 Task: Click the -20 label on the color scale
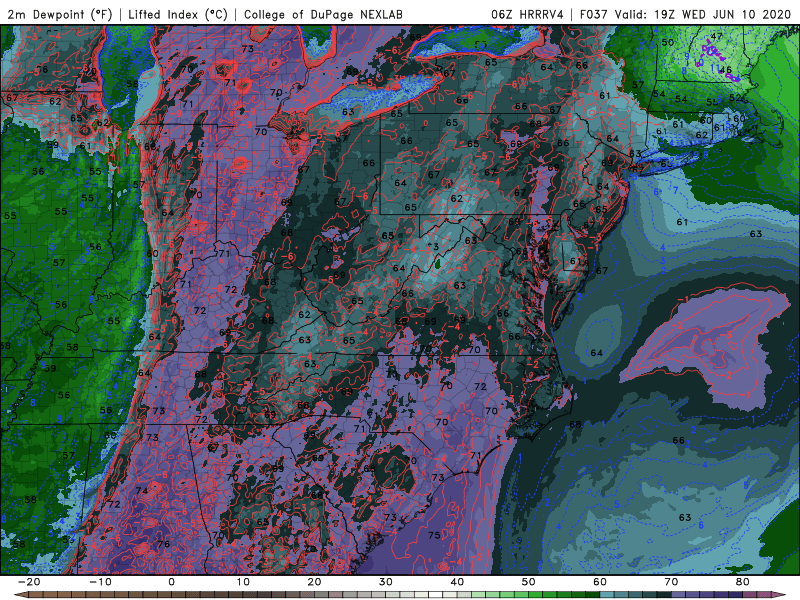pyautogui.click(x=29, y=582)
